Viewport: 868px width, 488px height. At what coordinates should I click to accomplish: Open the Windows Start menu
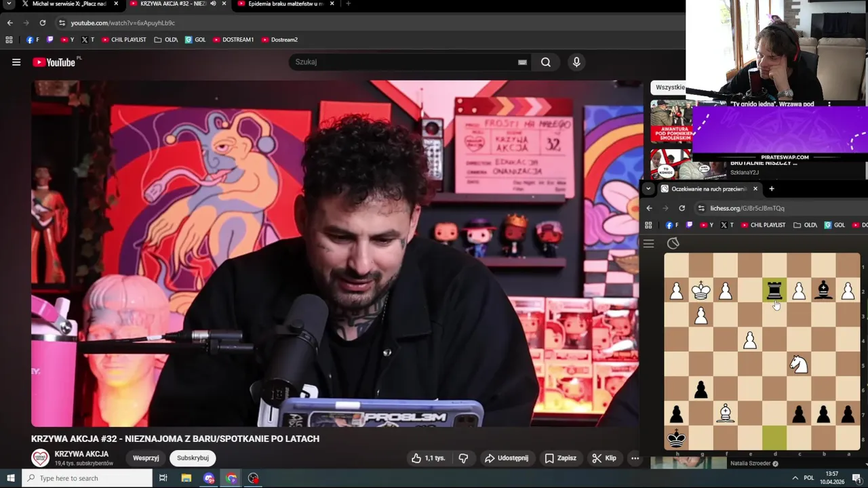point(10,479)
